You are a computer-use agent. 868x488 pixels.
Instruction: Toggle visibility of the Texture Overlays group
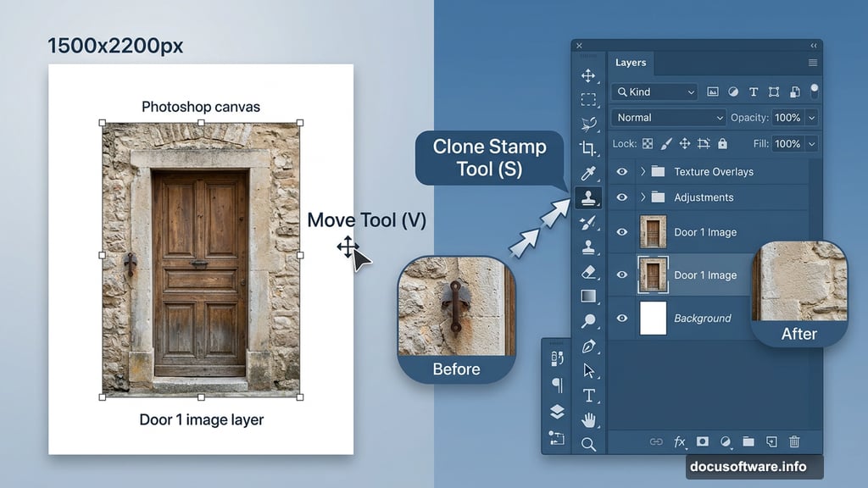point(620,171)
